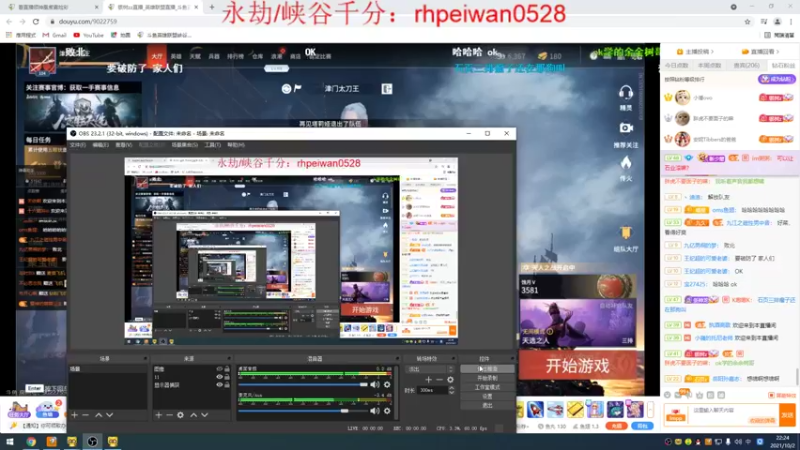Toggle 屏蔽特效 checkbox in chat panel
This screenshot has width=800, height=450.
771,395
